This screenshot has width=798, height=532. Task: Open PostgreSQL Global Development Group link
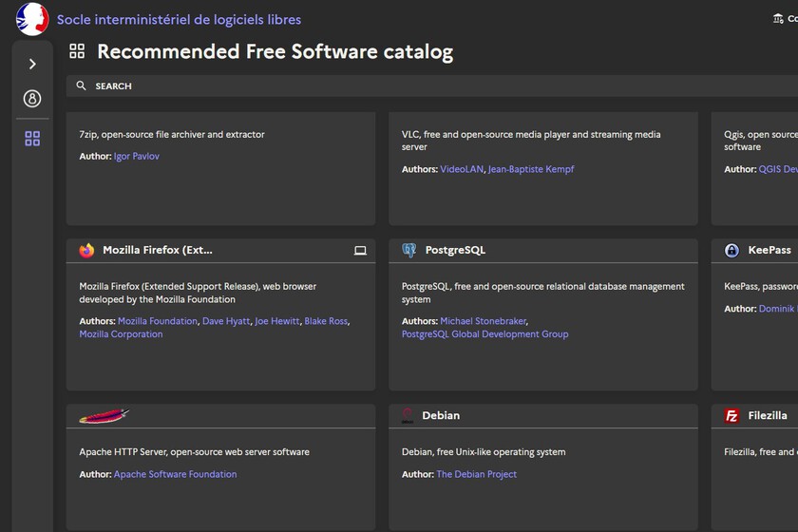484,334
